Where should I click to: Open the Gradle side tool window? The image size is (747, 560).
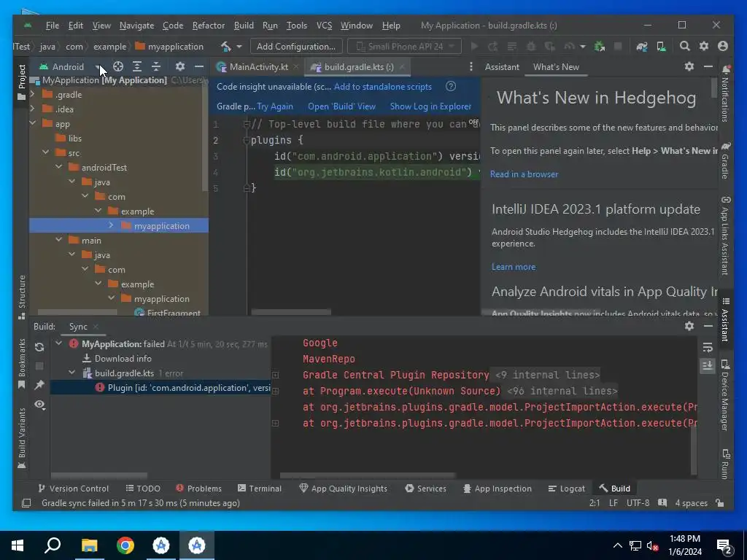[725, 160]
